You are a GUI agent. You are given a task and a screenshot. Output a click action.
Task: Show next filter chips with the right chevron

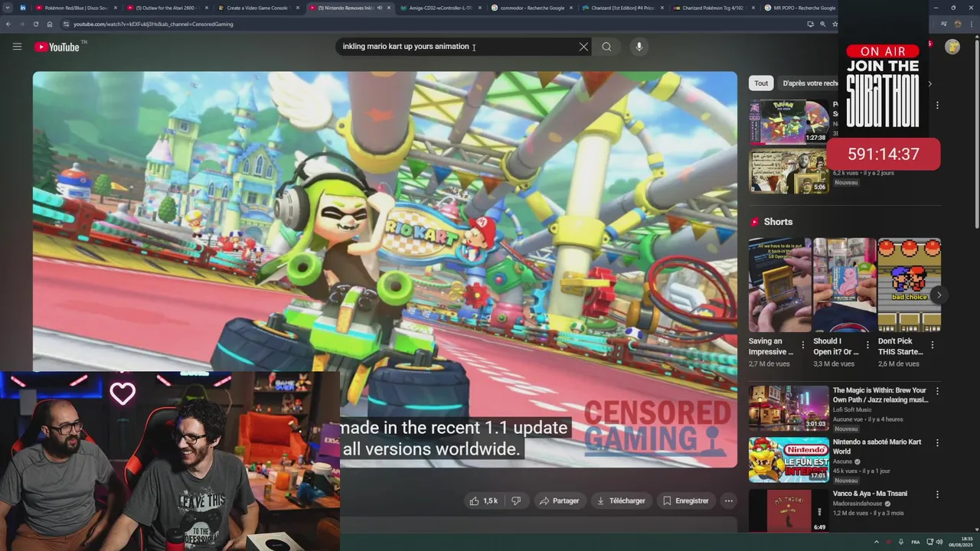point(930,83)
